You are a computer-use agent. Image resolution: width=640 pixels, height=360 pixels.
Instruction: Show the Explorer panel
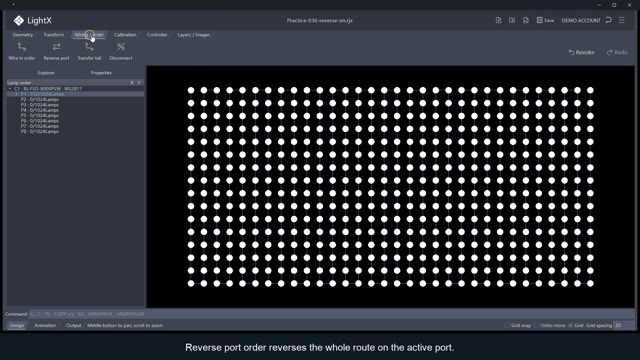(x=46, y=73)
